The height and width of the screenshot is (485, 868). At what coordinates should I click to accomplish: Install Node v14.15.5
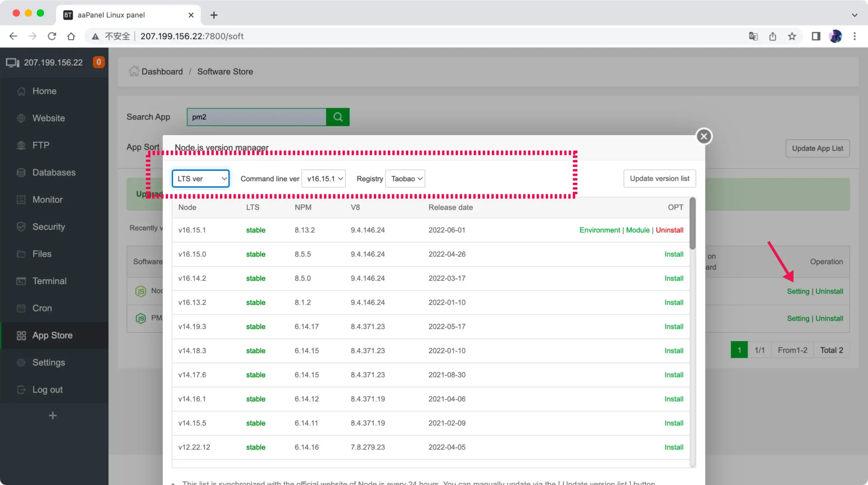click(x=674, y=423)
